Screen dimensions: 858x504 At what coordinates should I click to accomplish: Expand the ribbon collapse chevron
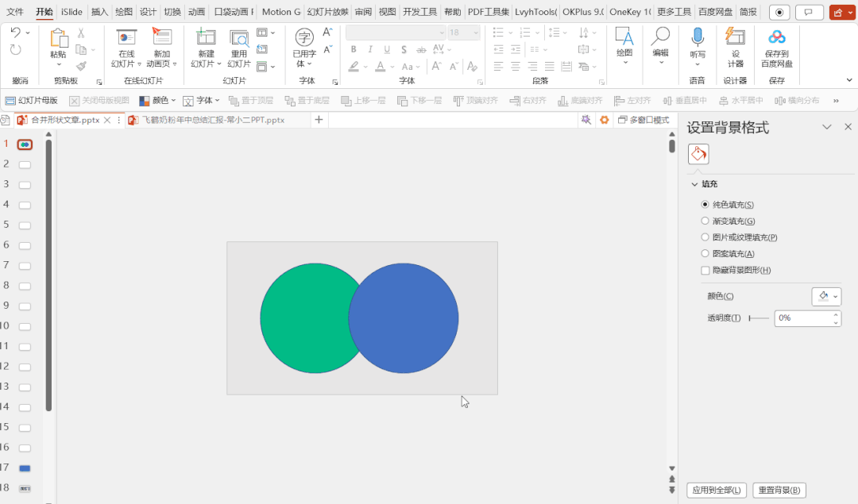[x=848, y=80]
